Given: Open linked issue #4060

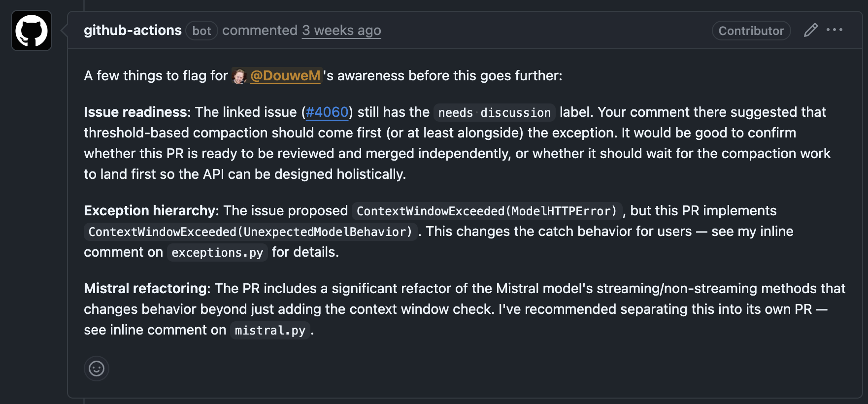Looking at the screenshot, I should tap(327, 112).
